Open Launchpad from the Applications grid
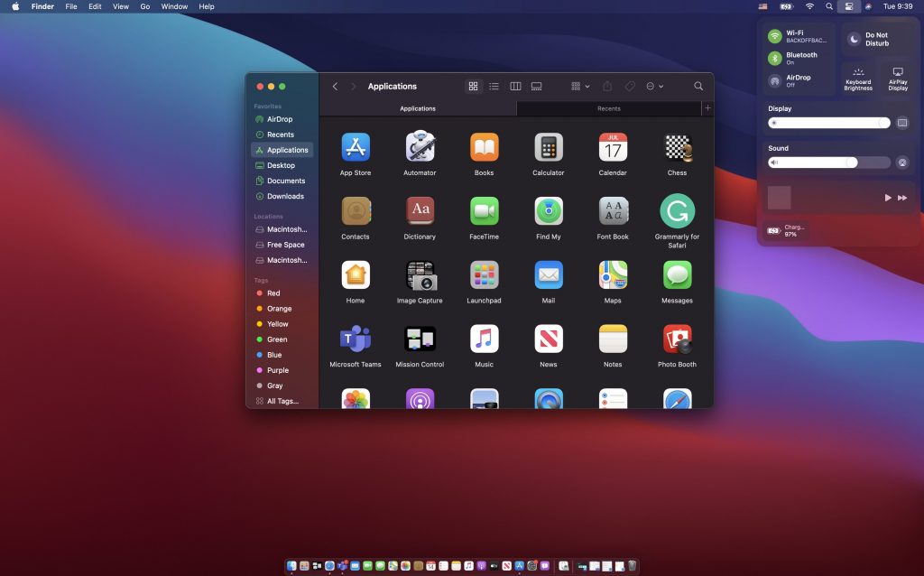Screen dimensions: 924x576 tap(484, 274)
